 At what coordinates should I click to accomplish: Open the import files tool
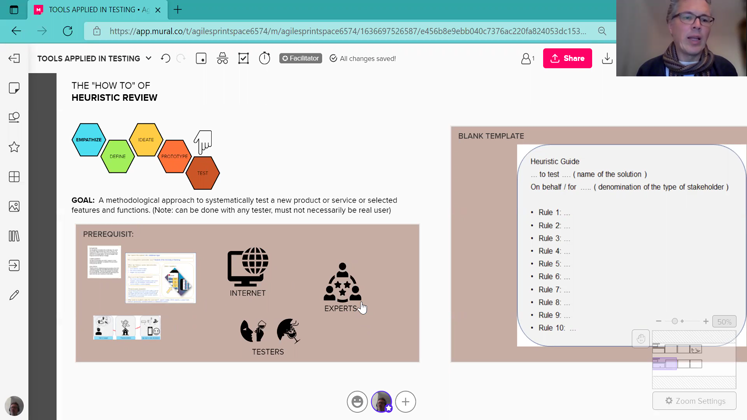click(x=14, y=265)
